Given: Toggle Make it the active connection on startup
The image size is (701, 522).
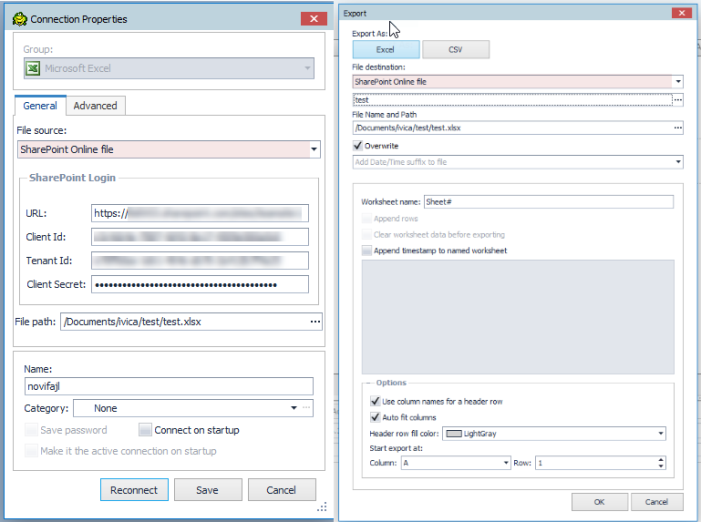Looking at the screenshot, I should 31,450.
